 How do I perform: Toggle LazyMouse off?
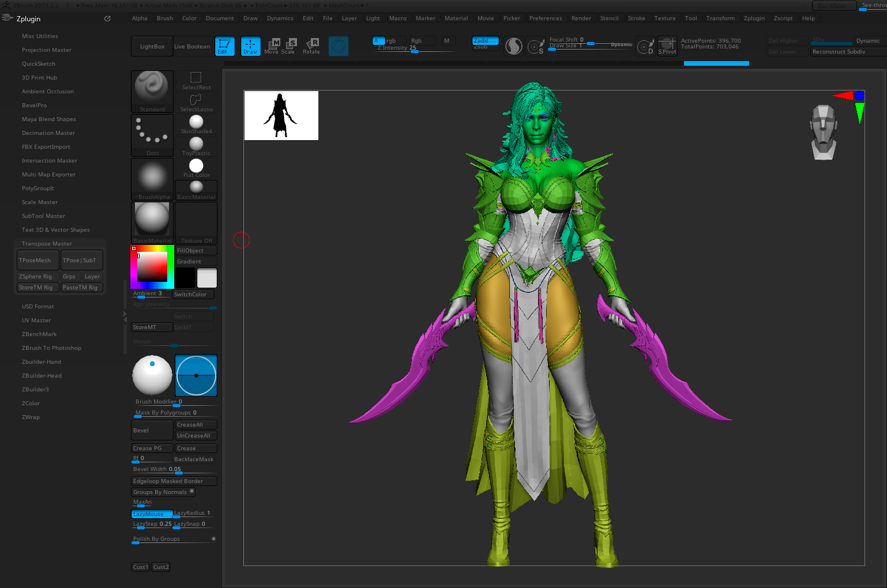pos(152,514)
